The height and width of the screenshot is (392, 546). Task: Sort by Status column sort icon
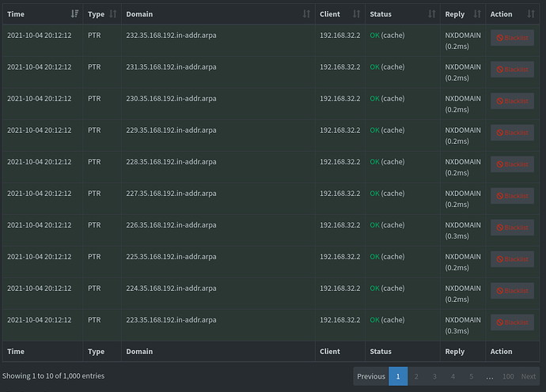(431, 14)
